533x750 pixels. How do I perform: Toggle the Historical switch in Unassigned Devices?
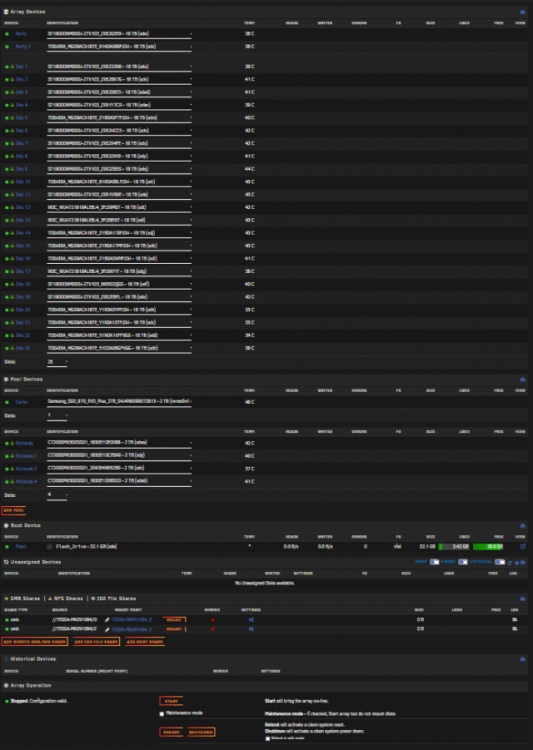coord(500,562)
